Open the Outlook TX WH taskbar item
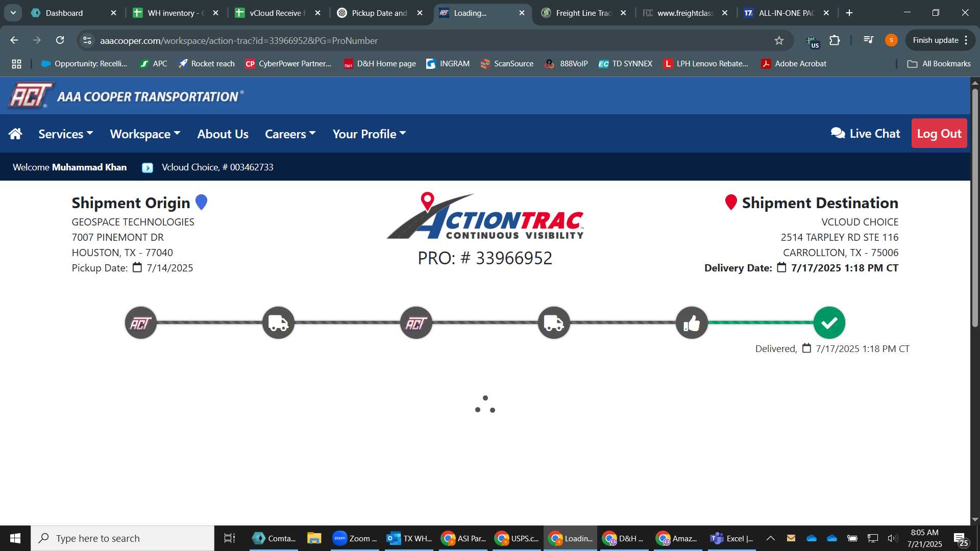Image resolution: width=980 pixels, height=551 pixels. point(409,538)
